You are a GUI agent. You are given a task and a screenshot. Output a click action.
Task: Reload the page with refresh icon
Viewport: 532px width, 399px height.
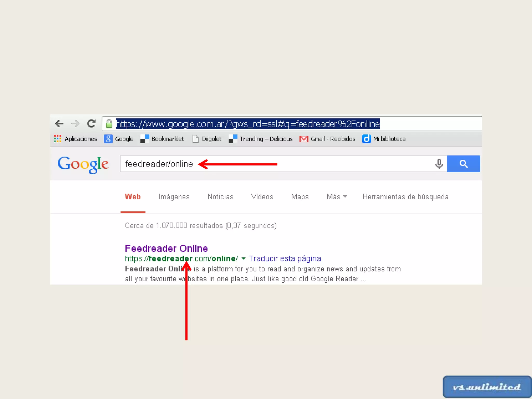tap(91, 124)
